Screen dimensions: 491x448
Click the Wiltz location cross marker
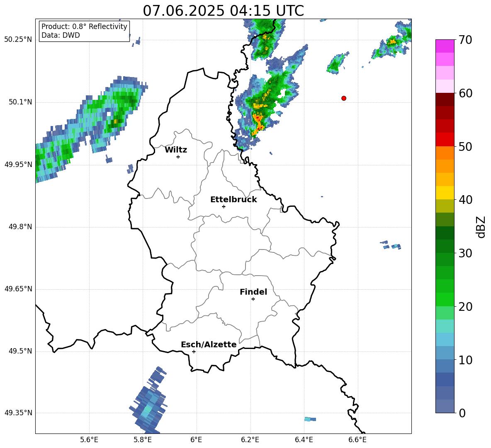click(178, 157)
